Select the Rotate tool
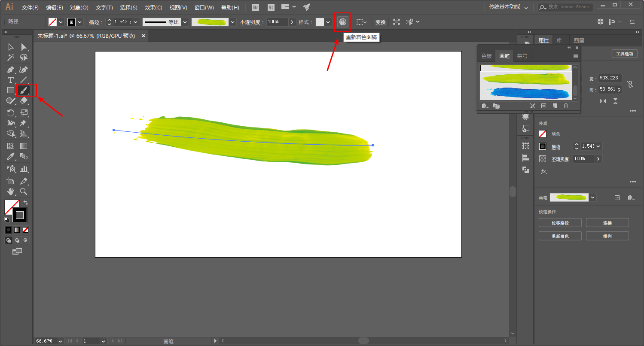 pos(11,113)
